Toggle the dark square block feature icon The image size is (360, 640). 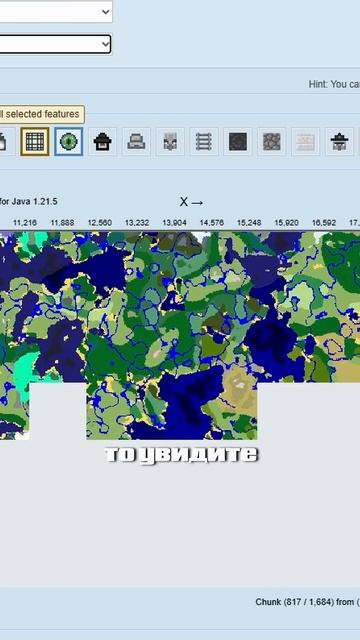pyautogui.click(x=238, y=142)
